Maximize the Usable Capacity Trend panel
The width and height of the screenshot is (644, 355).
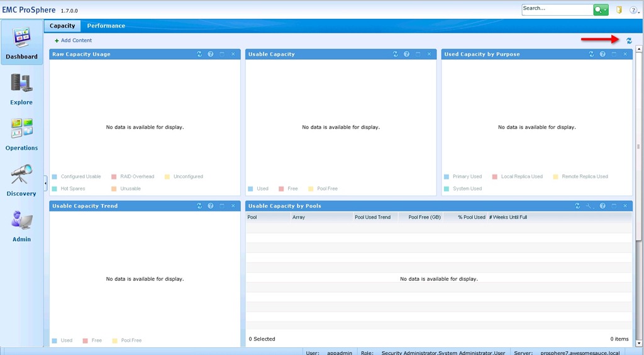(x=222, y=206)
